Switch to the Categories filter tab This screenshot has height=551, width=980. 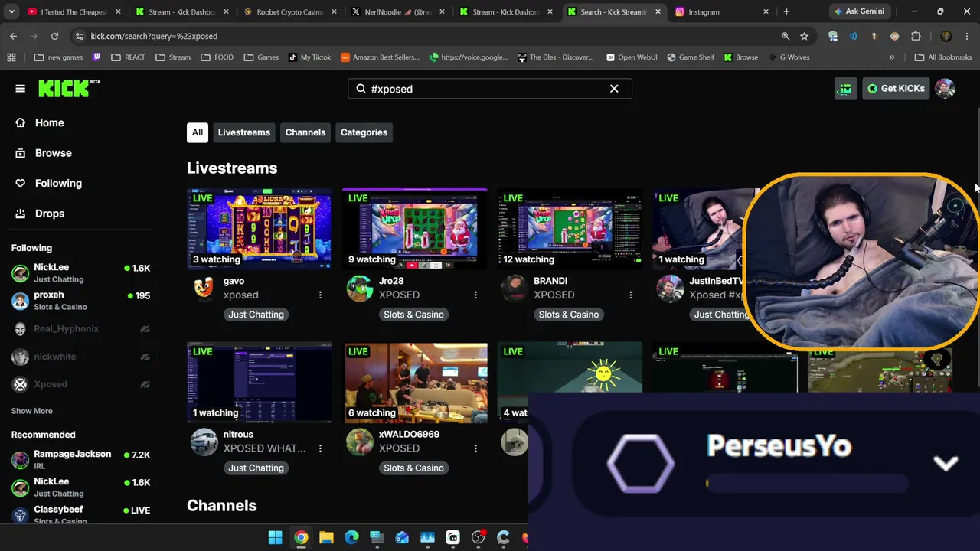(364, 132)
